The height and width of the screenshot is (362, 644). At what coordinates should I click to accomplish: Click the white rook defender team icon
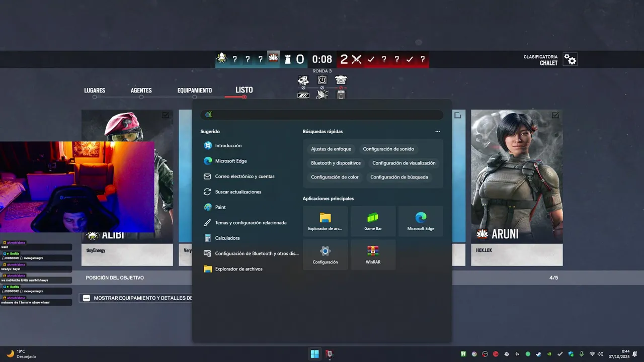point(287,59)
